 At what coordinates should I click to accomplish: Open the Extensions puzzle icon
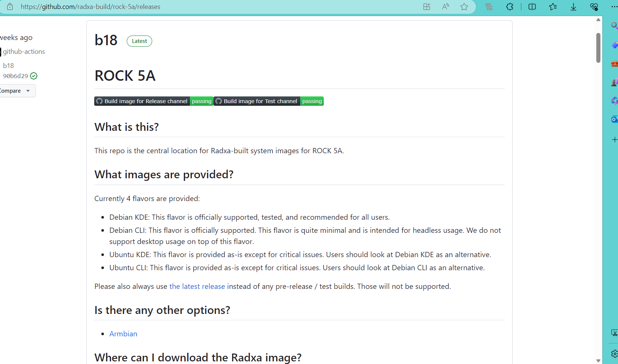click(510, 7)
